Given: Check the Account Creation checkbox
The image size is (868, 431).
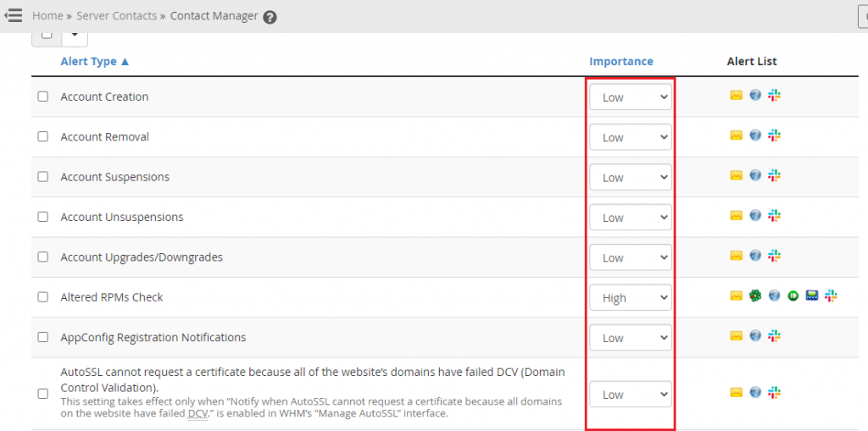Looking at the screenshot, I should point(42,97).
